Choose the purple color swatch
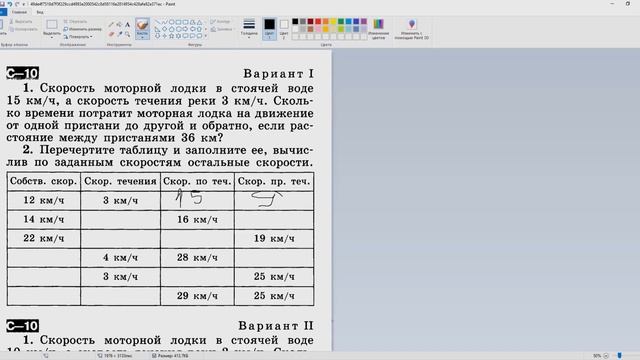The height and width of the screenshot is (360, 640). (x=364, y=22)
